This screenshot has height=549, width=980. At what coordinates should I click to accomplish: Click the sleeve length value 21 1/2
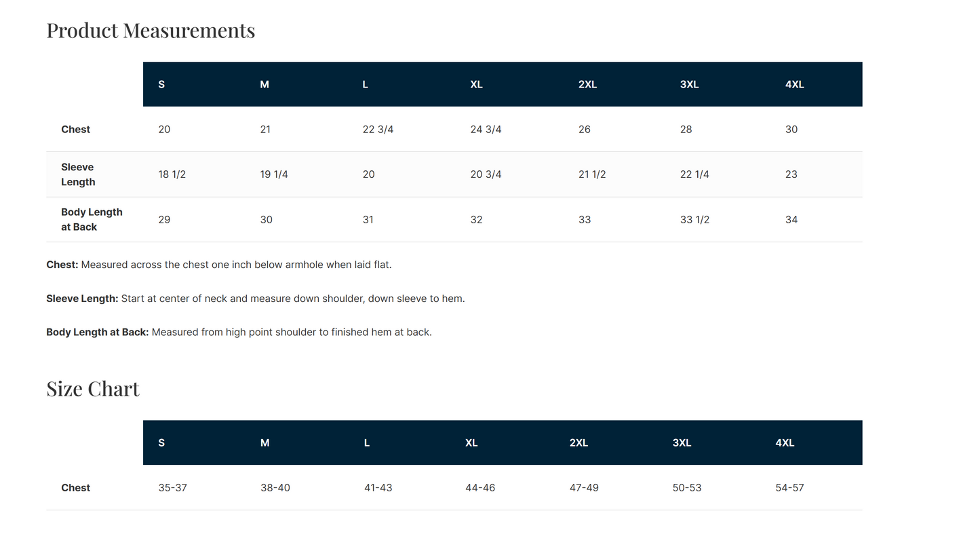coord(592,174)
